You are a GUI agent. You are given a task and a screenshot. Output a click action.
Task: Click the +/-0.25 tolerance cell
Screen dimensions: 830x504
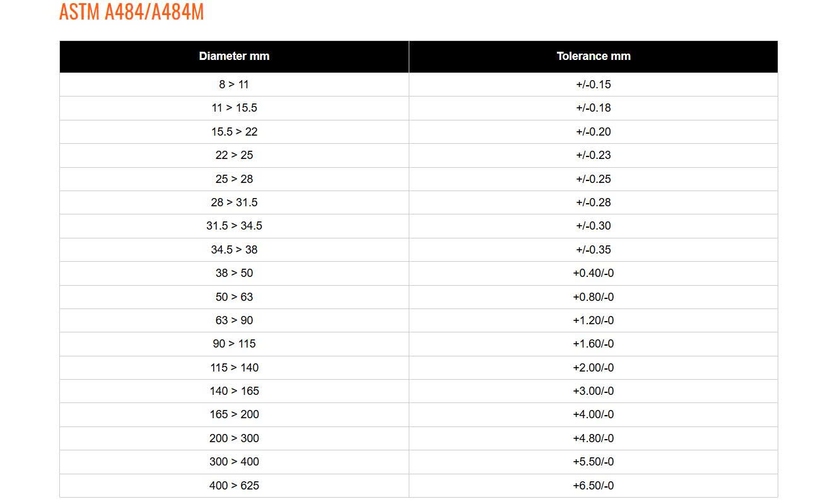point(593,179)
